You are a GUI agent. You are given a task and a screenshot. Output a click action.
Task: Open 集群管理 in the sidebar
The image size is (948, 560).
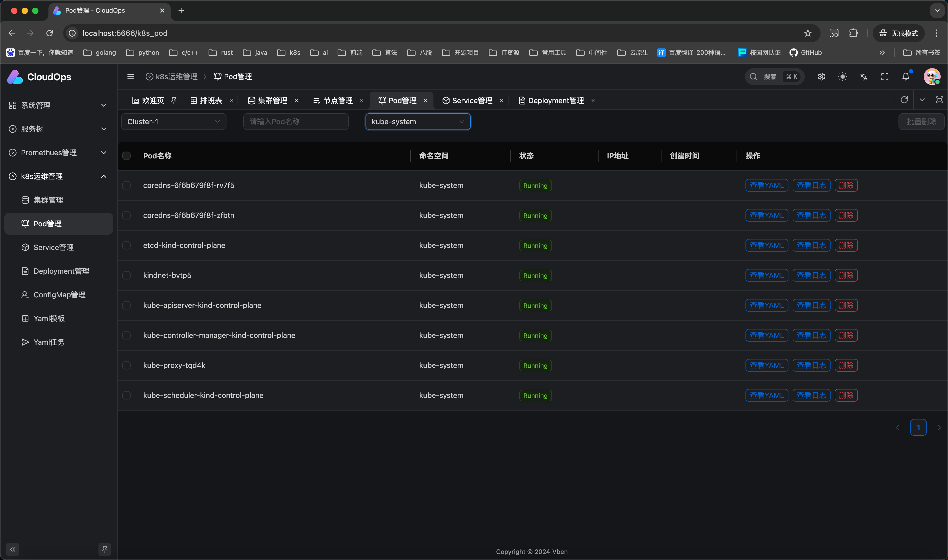pyautogui.click(x=58, y=200)
